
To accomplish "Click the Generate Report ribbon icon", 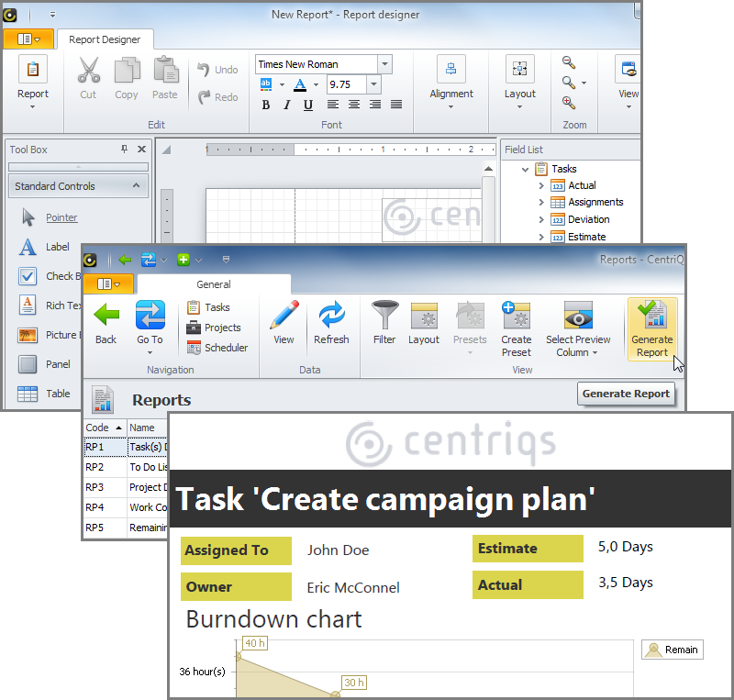I will click(652, 317).
